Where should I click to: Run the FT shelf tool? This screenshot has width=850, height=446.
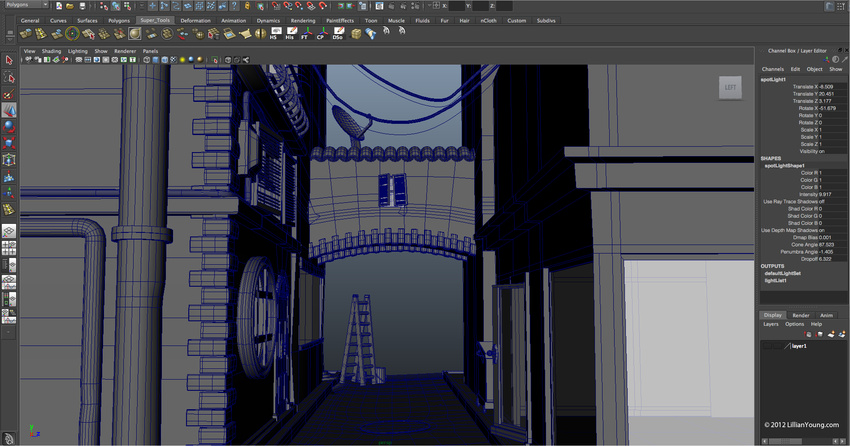click(x=307, y=34)
